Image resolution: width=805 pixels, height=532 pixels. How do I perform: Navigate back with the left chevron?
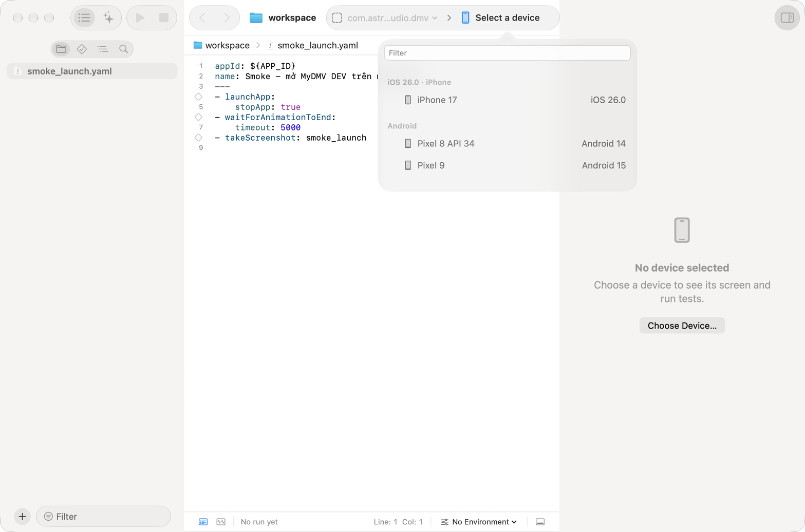click(202, 18)
